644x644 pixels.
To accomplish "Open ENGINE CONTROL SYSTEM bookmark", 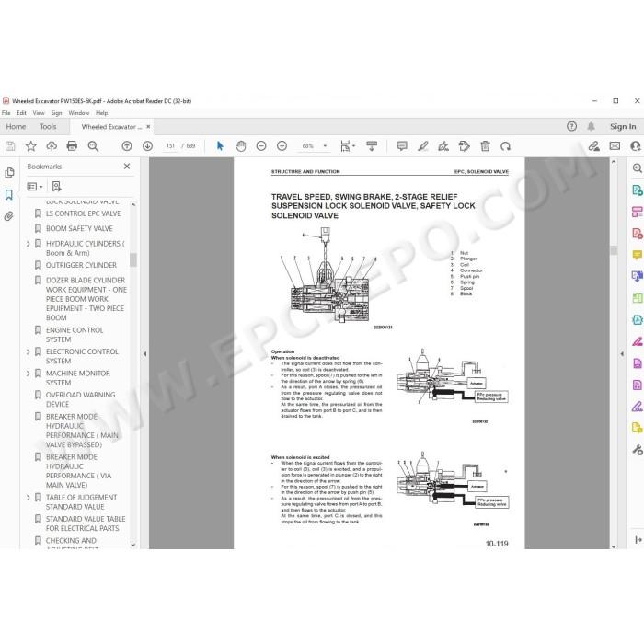I will (75, 335).
